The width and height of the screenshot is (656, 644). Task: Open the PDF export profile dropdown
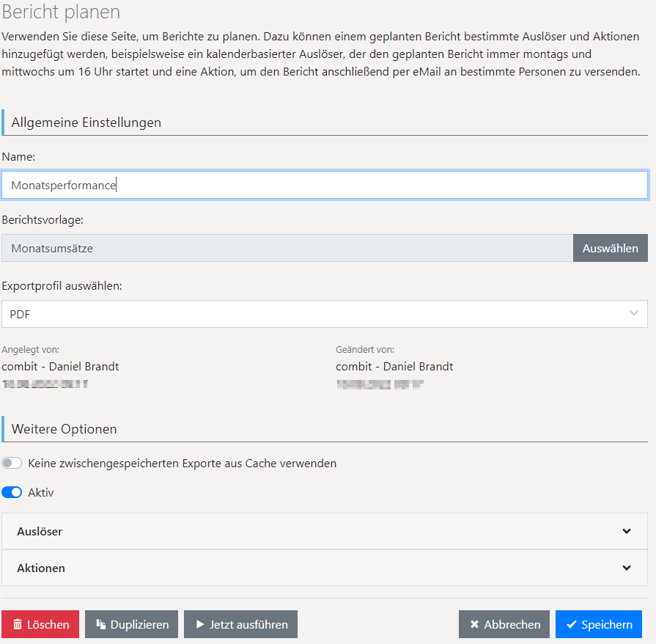(324, 314)
